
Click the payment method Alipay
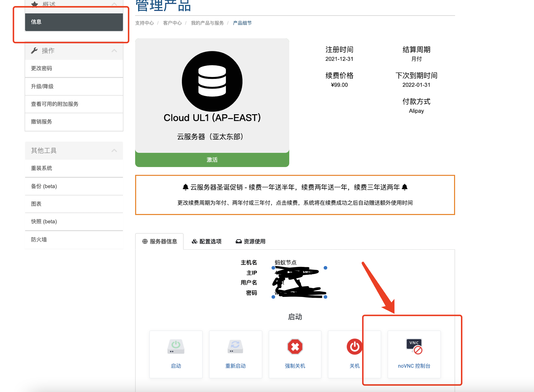(x=416, y=111)
